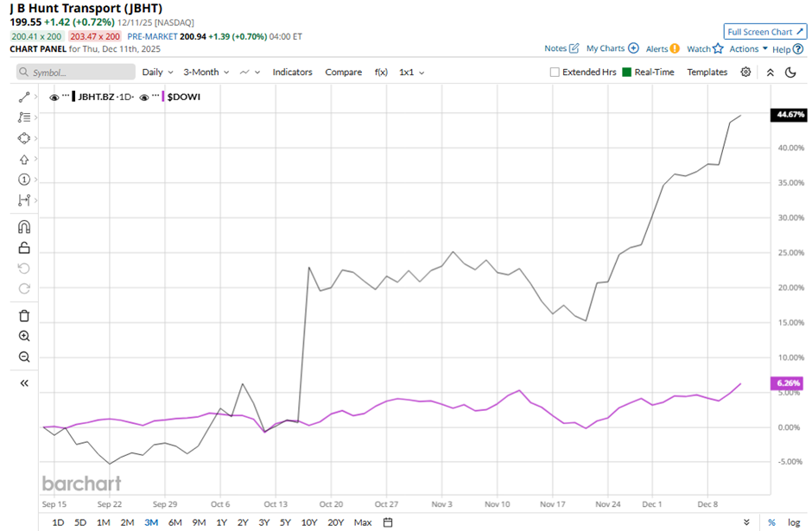Select the 20Y time range

pos(335,522)
